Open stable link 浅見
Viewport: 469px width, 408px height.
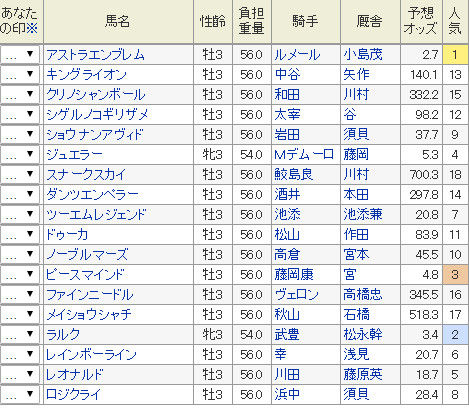tap(356, 355)
